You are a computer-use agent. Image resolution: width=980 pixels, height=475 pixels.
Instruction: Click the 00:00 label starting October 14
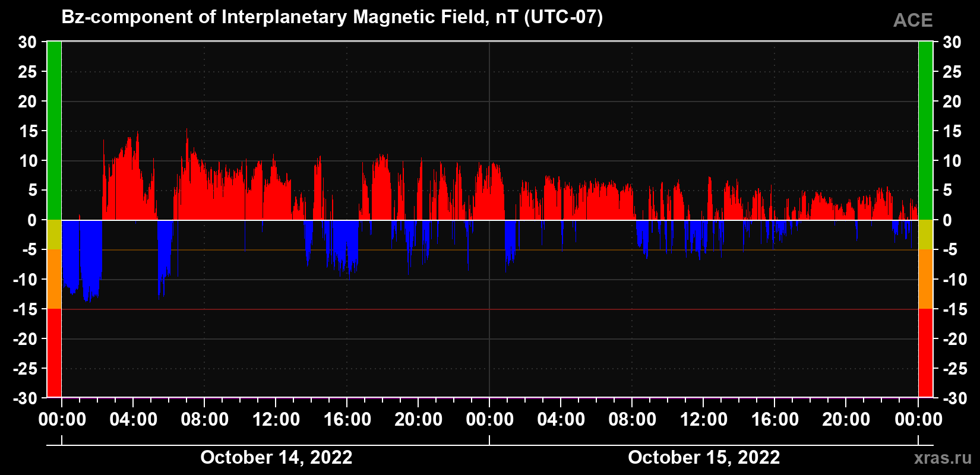(x=62, y=419)
